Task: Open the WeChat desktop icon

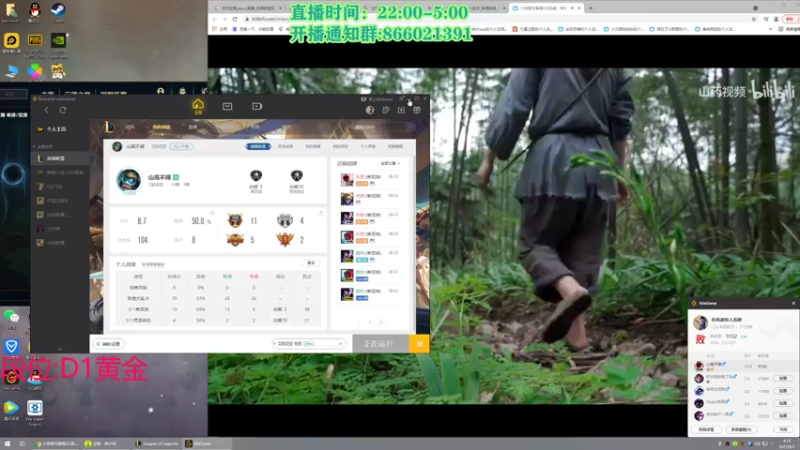Action: [x=11, y=318]
